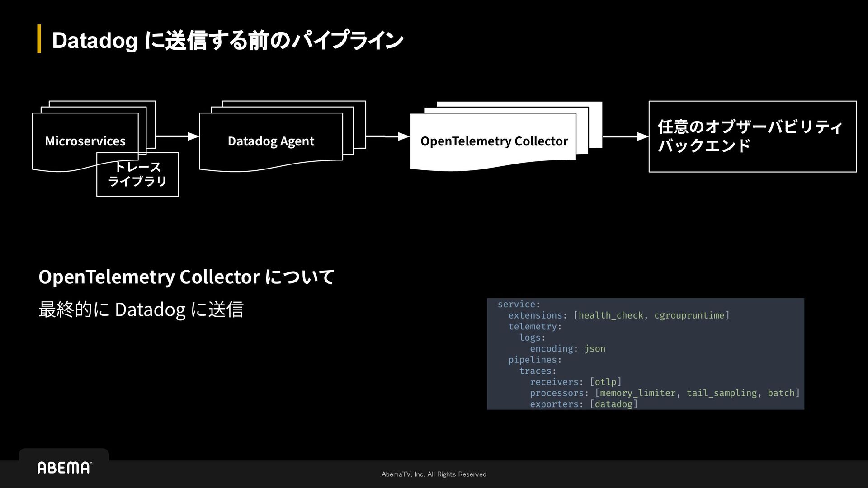Click the OpenTelemetry Collector white box
The width and height of the screenshot is (868, 488).
[493, 141]
